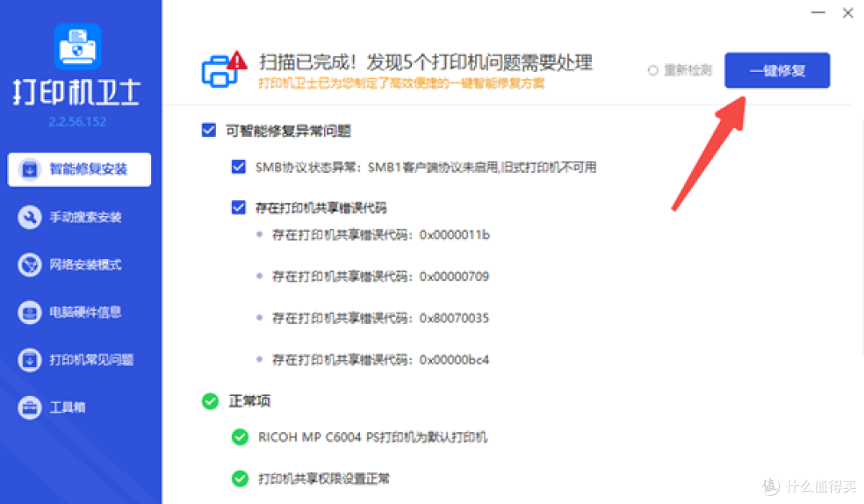
Task: Click RICOH MP C6004 PS打印机为默认打印机 text
Action: (373, 438)
